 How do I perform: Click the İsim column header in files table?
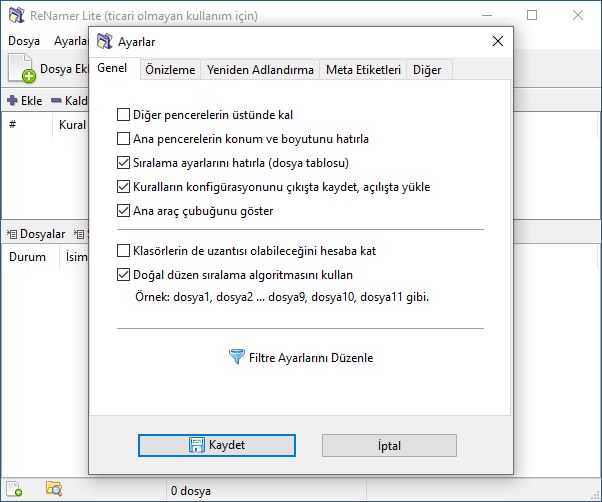[76, 257]
